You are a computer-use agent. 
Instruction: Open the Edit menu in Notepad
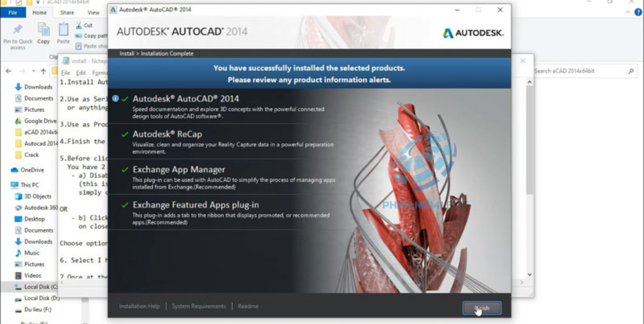81,73
